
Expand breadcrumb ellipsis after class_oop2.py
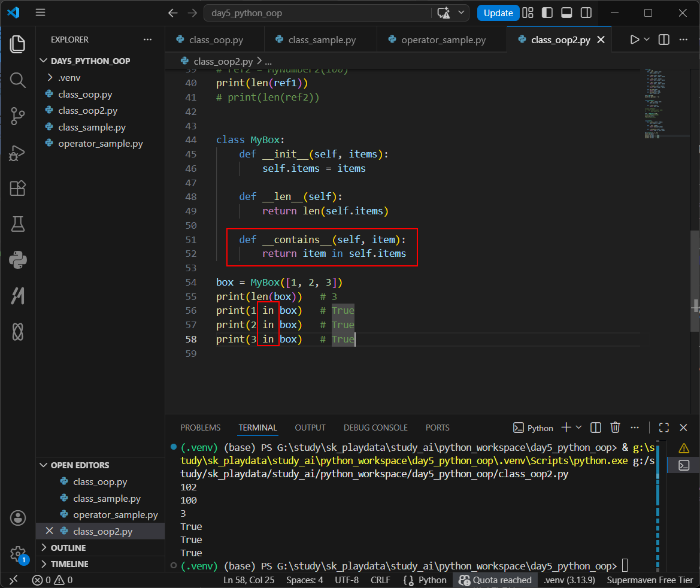point(268,62)
